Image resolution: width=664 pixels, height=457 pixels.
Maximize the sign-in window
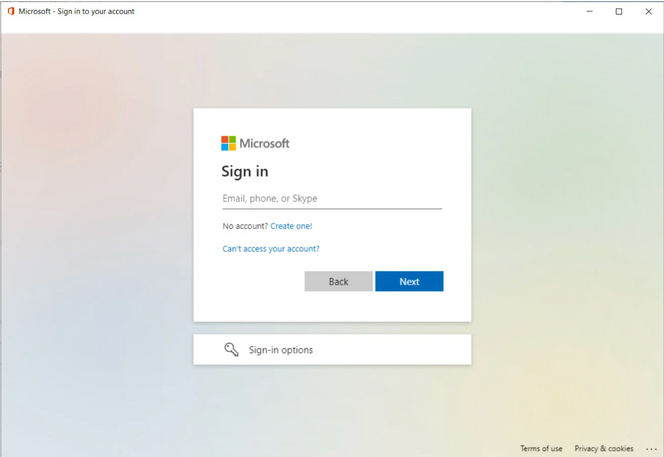[x=619, y=11]
